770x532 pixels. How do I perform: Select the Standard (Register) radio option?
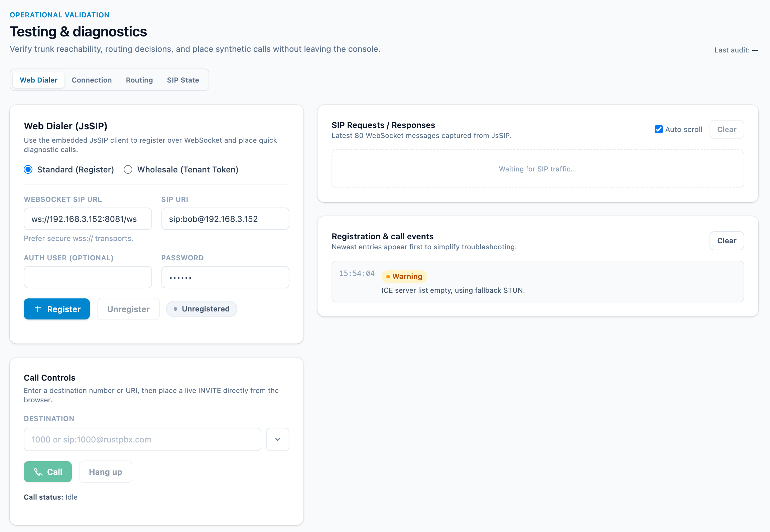click(28, 170)
